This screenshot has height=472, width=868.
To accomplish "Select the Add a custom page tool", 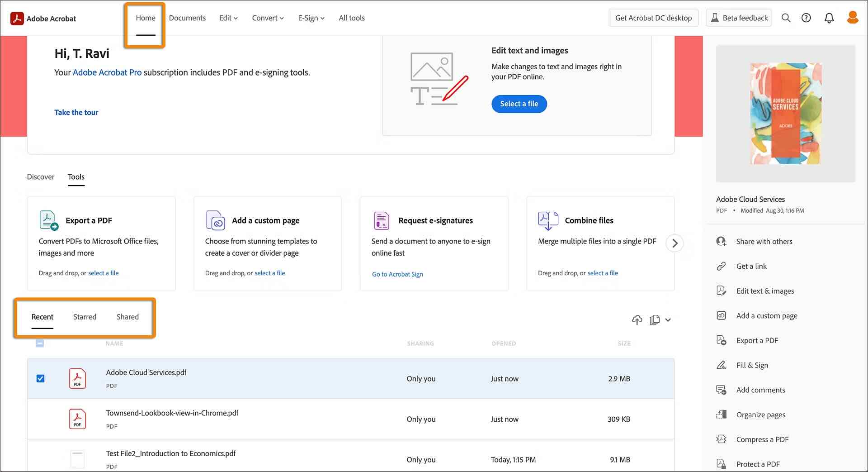I will coord(266,220).
